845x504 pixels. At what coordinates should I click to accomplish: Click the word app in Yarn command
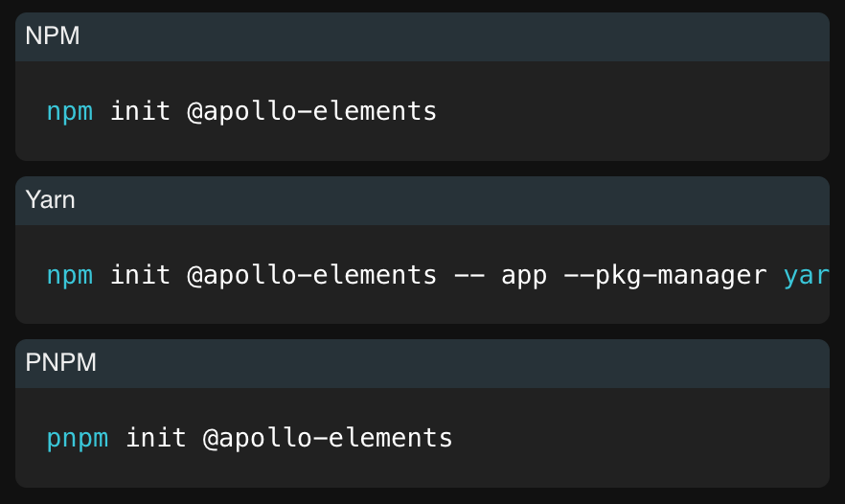(524, 275)
